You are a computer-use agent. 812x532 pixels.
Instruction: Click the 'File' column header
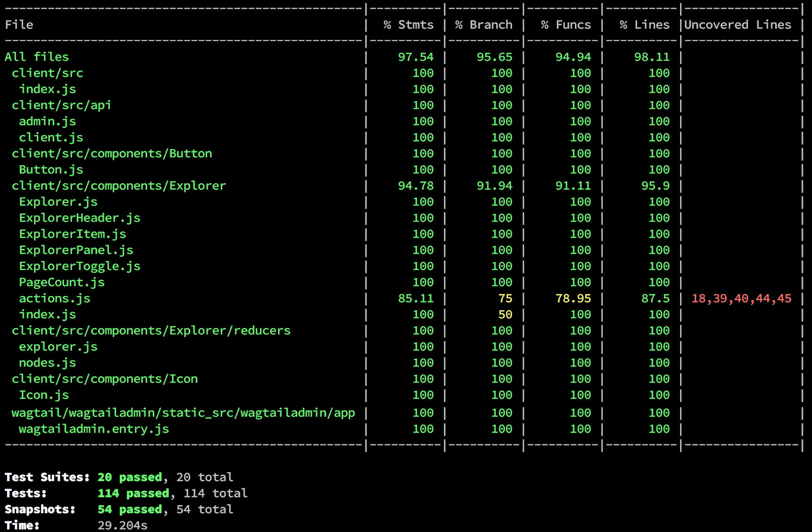[x=19, y=25]
